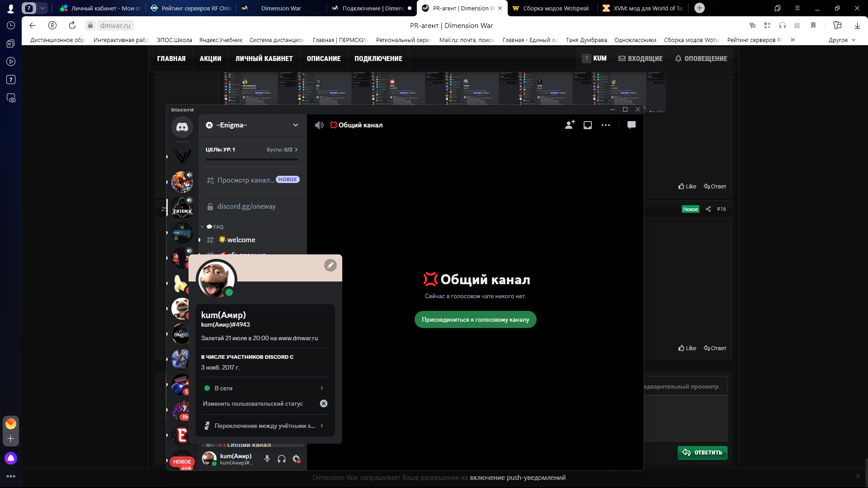The width and height of the screenshot is (868, 488).
Task: Open ВХОДЯЩИЕ messages link
Action: 641,59
